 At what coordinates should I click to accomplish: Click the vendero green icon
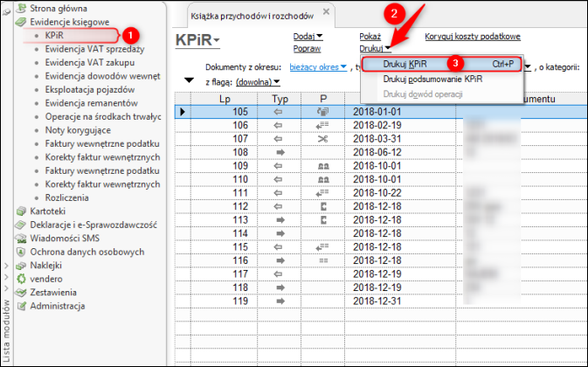coord(21,279)
